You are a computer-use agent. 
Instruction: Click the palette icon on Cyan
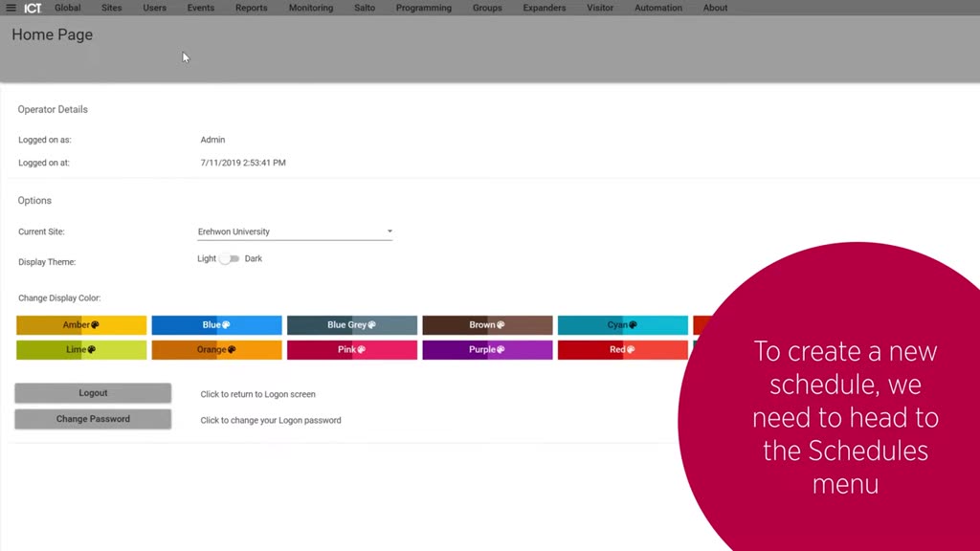click(x=634, y=325)
